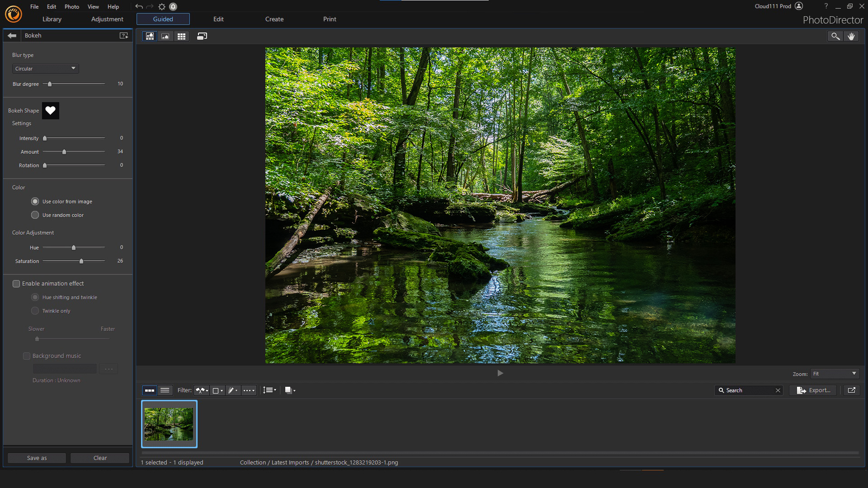Click the back arrow in Bokeh panel
Viewport: 868px width, 488px height.
coord(12,36)
